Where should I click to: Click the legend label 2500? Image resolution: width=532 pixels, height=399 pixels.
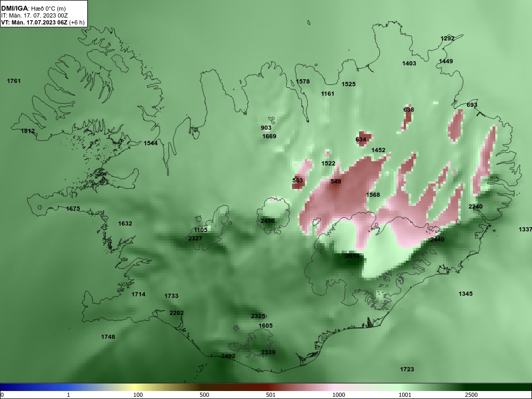click(x=471, y=395)
